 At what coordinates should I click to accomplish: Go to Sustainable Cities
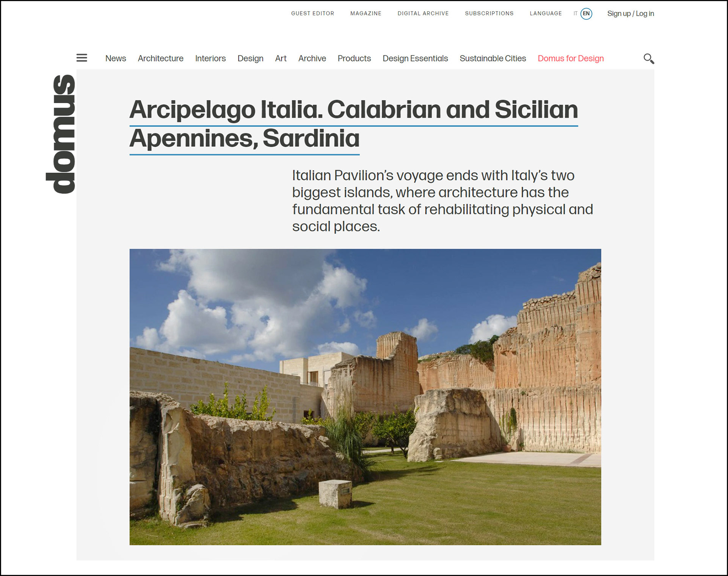click(x=493, y=58)
